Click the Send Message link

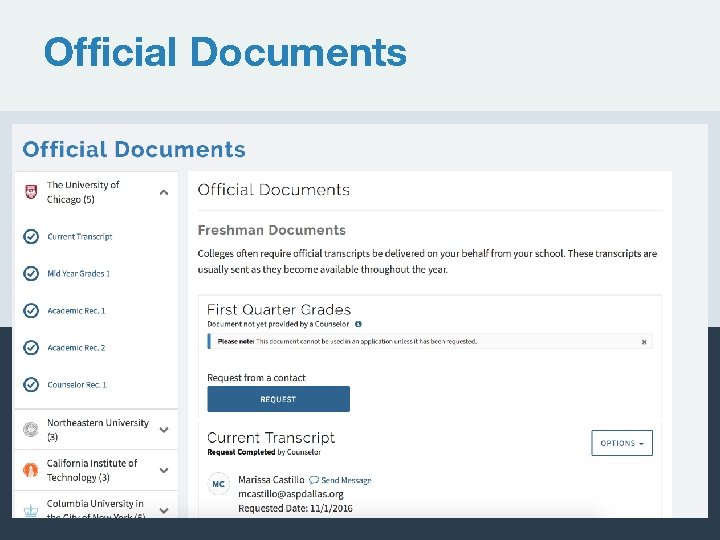tap(346, 480)
